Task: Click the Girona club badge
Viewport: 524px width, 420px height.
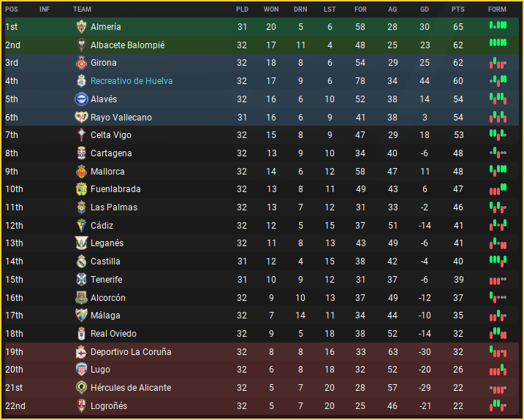Action: point(81,63)
